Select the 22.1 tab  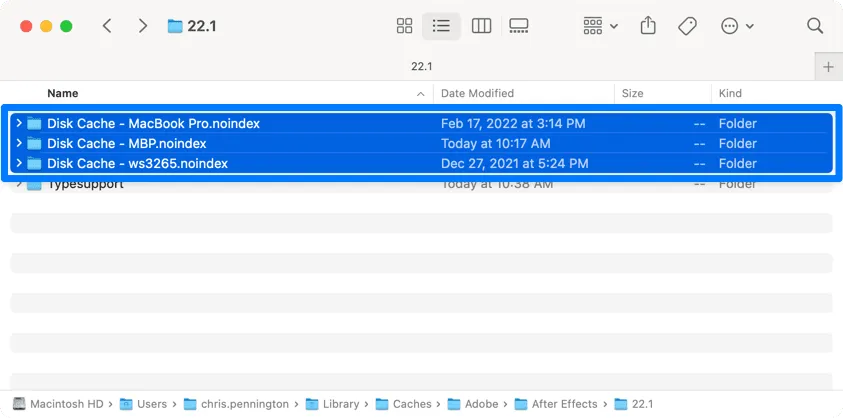[422, 67]
